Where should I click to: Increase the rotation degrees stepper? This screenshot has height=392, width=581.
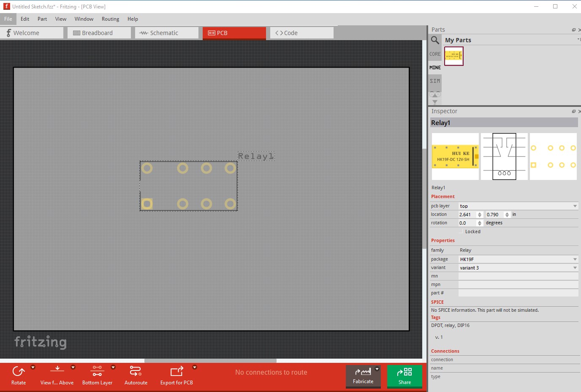(x=480, y=221)
